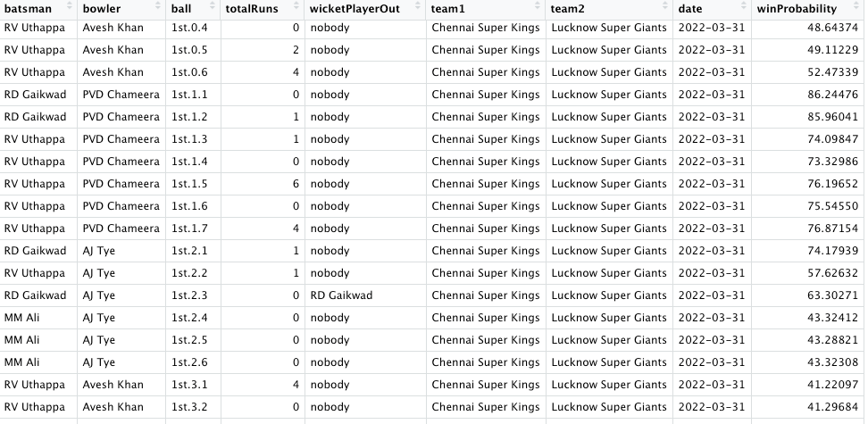Click MM Ali in row 1st.2.4
The image size is (868, 424).
pyautogui.click(x=21, y=318)
